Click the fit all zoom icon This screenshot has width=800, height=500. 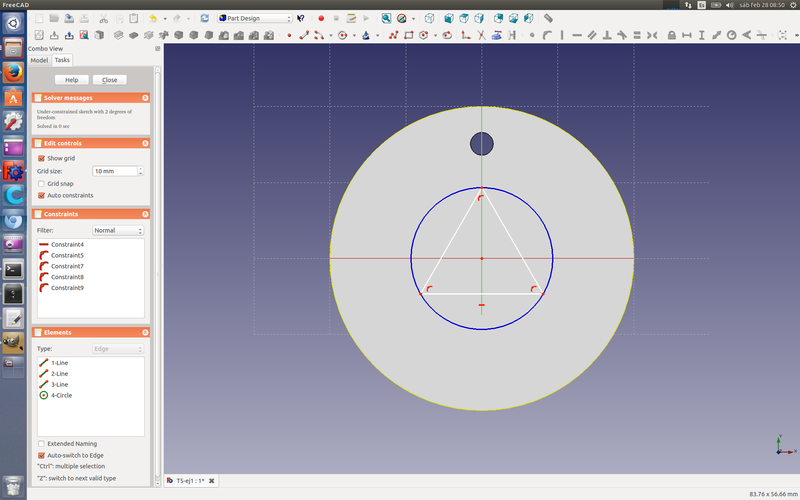point(384,18)
